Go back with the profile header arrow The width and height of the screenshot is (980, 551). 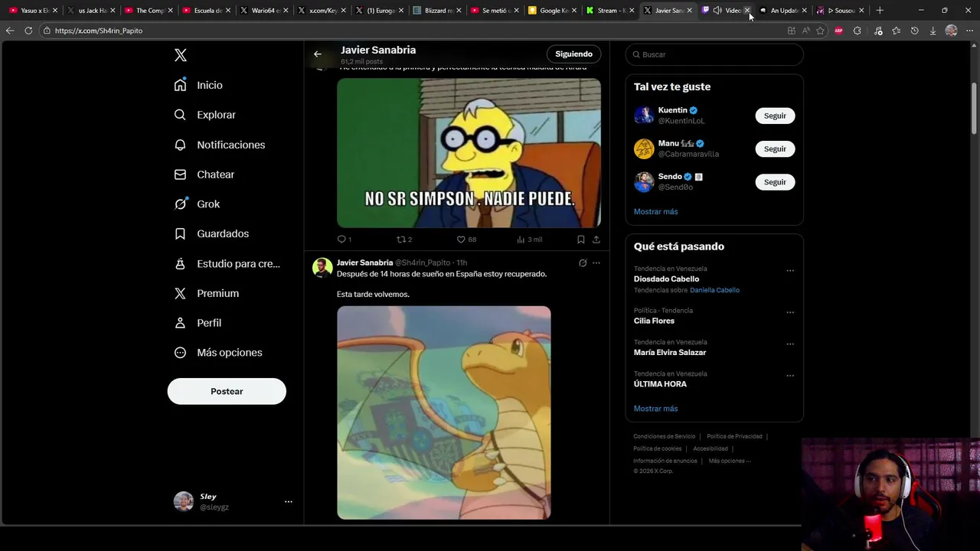coord(318,54)
